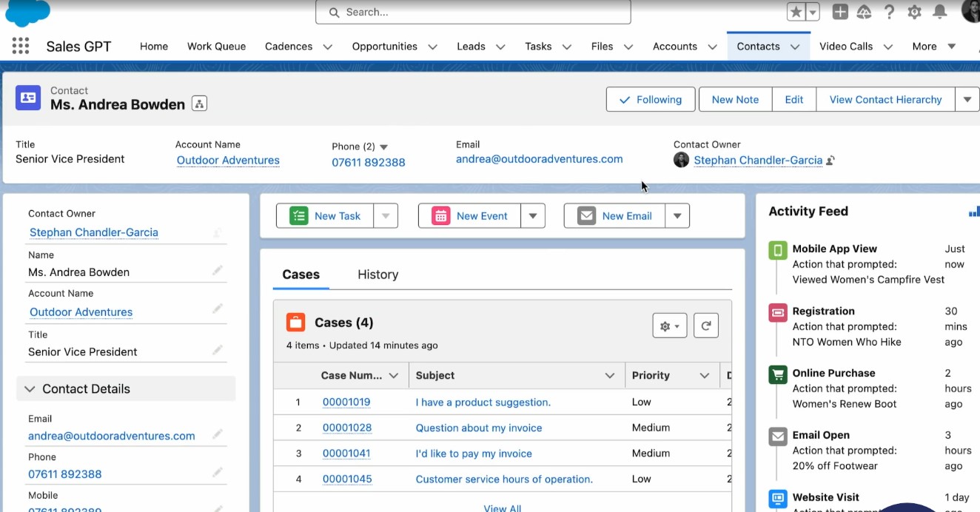Image resolution: width=980 pixels, height=512 pixels.
Task: Collapse the Contact Details section
Action: point(30,389)
